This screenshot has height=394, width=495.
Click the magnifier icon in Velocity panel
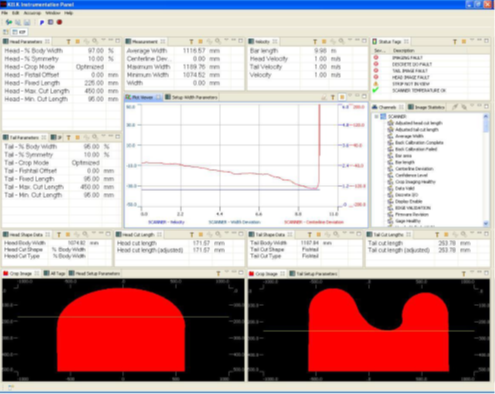coord(341,41)
